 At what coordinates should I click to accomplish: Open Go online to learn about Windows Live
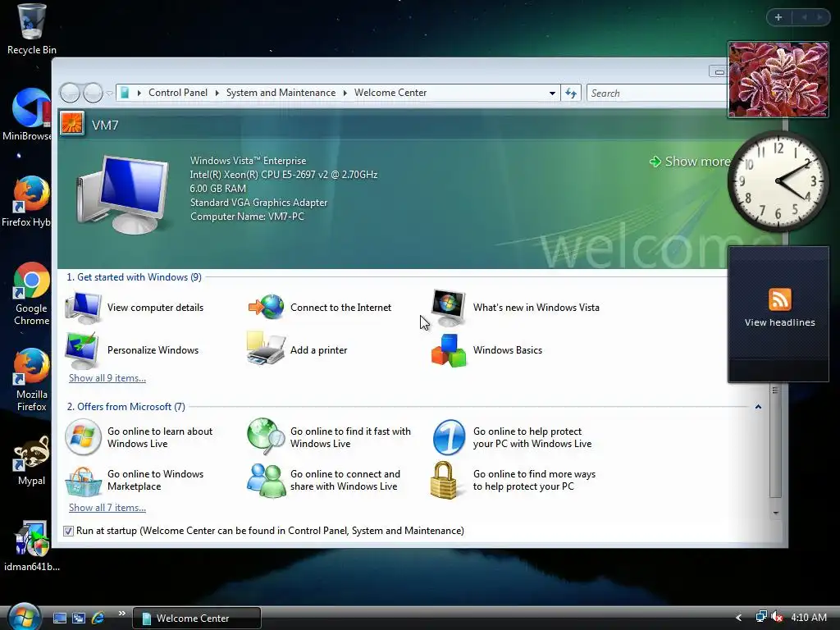[x=139, y=438]
